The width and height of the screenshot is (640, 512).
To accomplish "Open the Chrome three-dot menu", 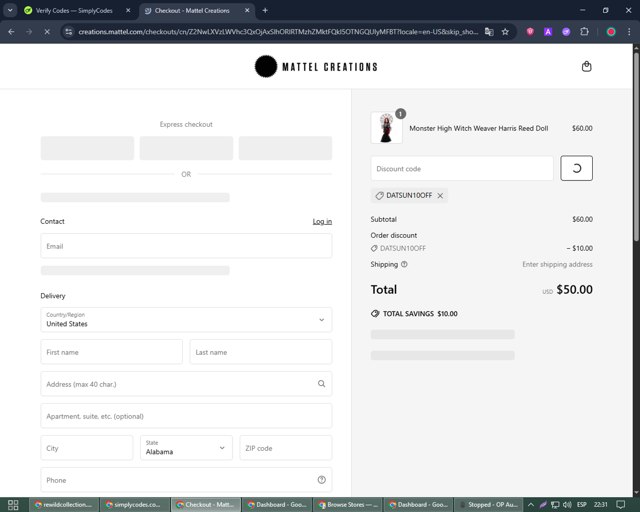I will (x=629, y=31).
